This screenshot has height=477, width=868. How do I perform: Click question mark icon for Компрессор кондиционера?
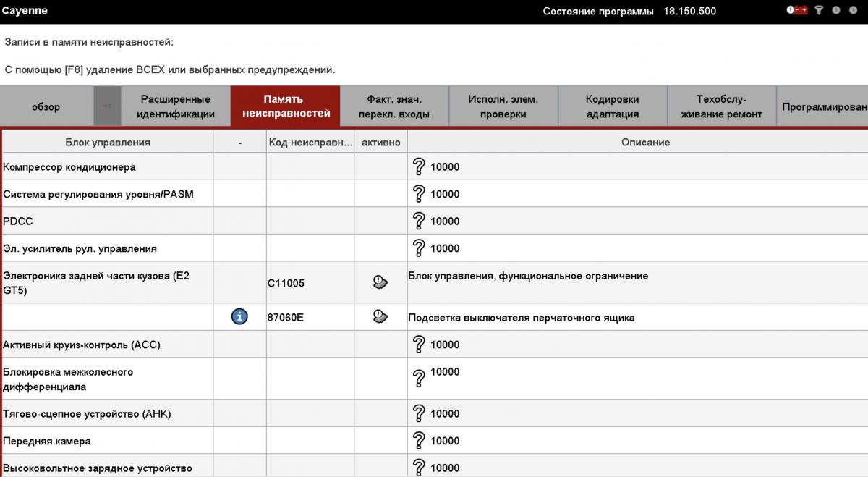click(418, 167)
